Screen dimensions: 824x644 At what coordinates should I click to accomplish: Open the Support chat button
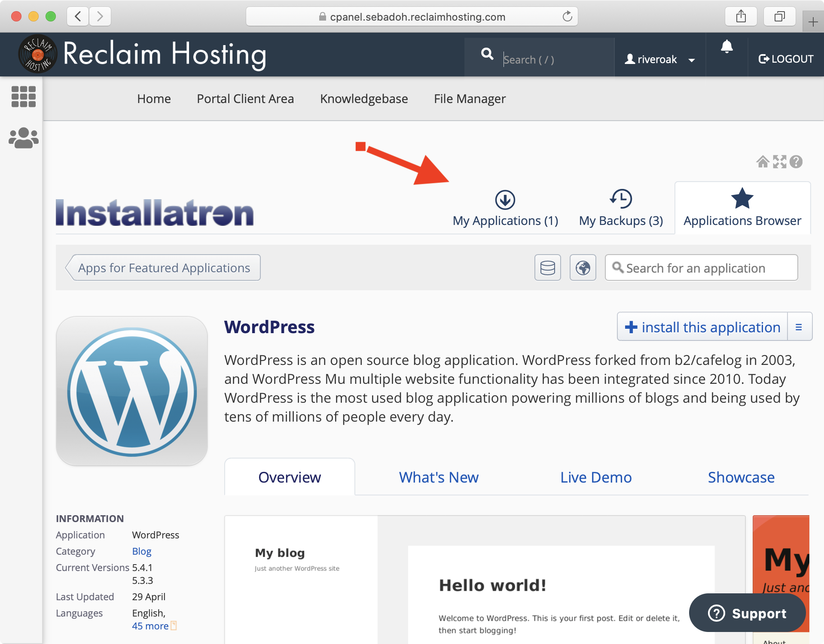tap(747, 613)
